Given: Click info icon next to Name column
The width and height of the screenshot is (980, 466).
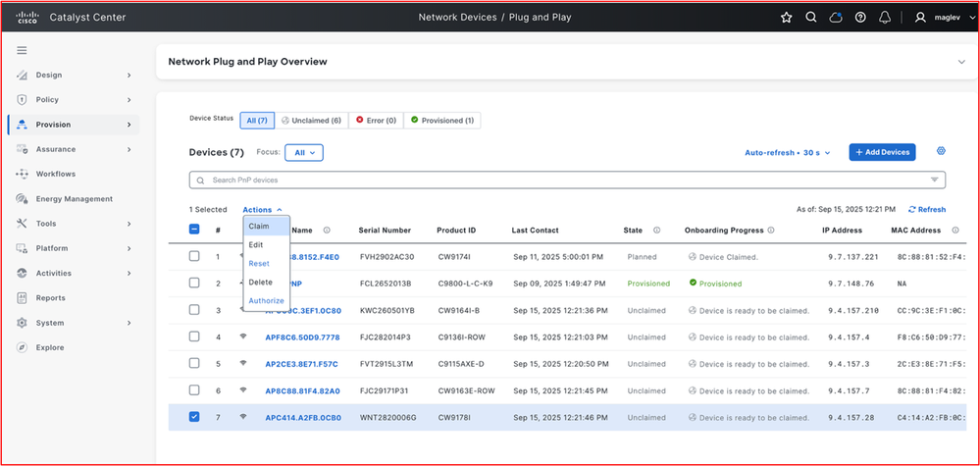Looking at the screenshot, I should (x=327, y=231).
